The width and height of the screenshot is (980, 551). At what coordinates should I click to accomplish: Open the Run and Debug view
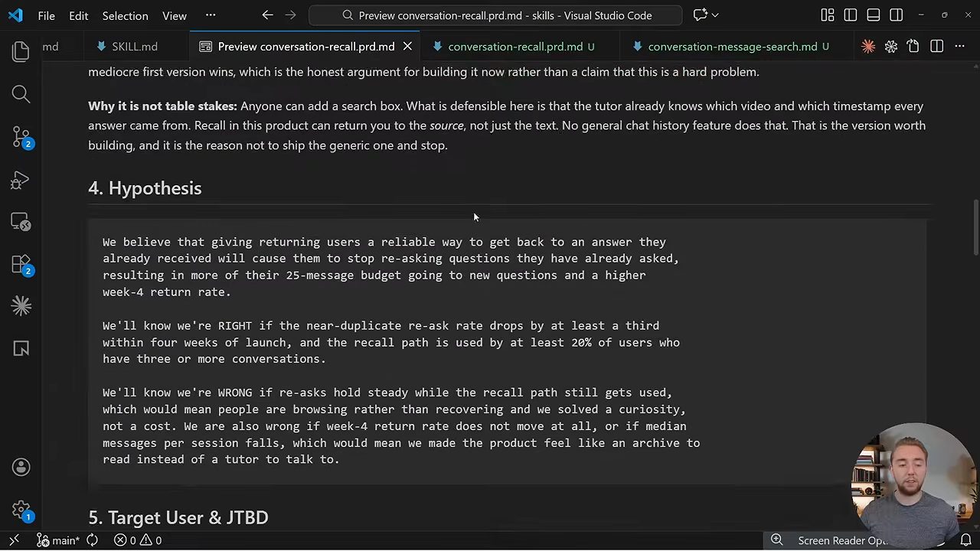21,180
